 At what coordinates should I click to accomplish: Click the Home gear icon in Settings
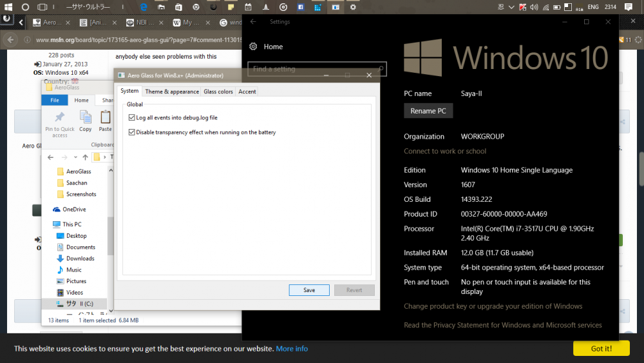[253, 46]
